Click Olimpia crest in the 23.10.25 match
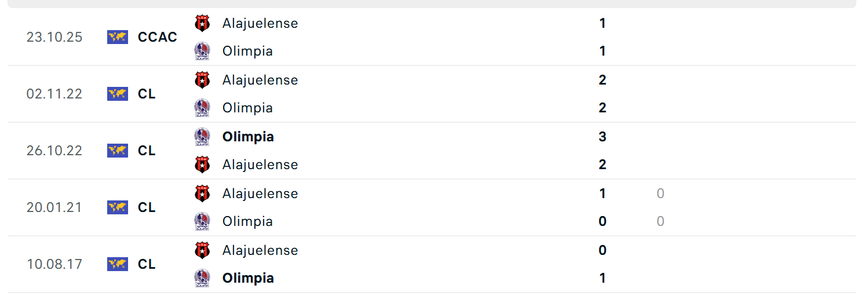 pos(202,51)
